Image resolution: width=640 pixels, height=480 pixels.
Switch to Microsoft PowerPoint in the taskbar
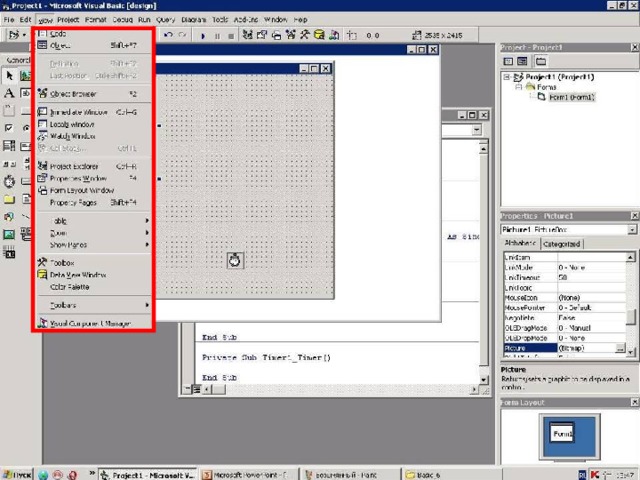(248, 475)
